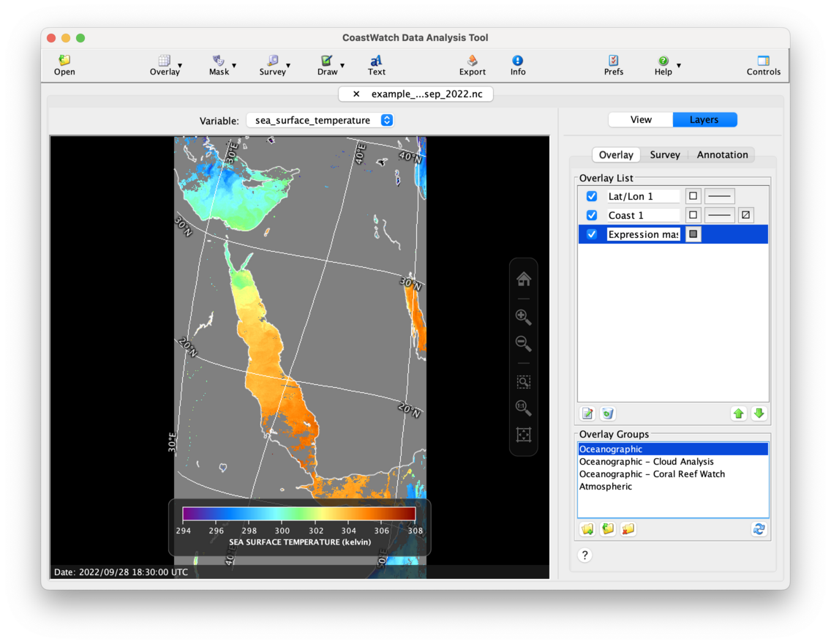This screenshot has width=831, height=644.
Task: Click the magnifier plus zoom icon
Action: 523,316
